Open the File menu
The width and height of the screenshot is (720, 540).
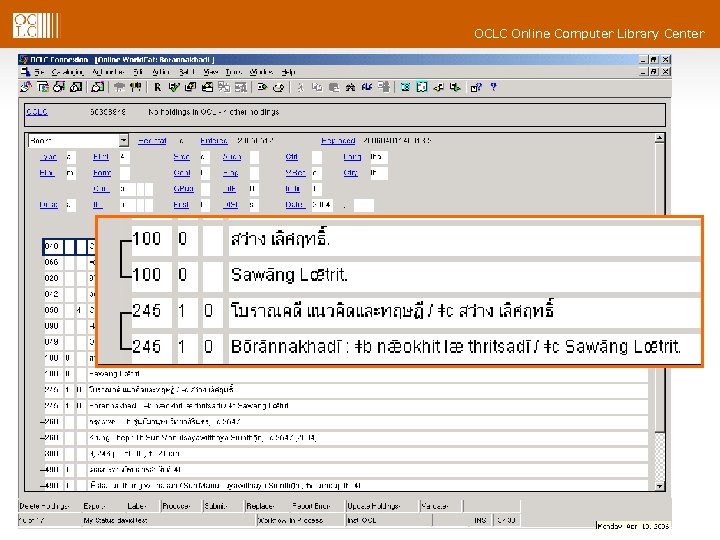[x=39, y=72]
